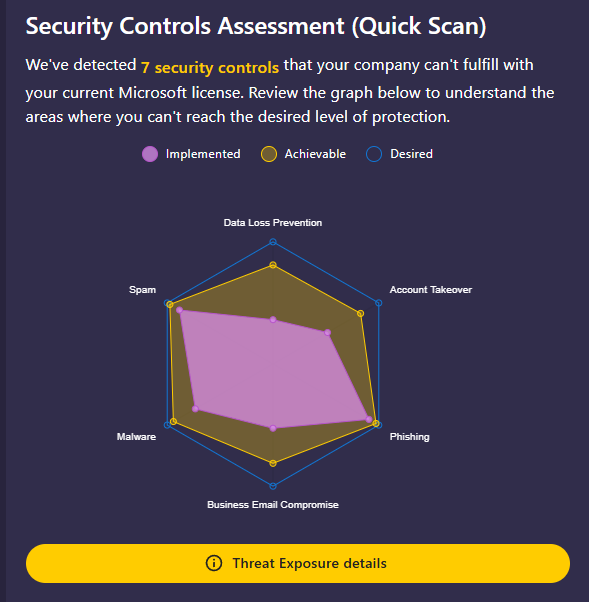Toggle the Desired legend circle
This screenshot has width=589, height=602.
point(374,154)
